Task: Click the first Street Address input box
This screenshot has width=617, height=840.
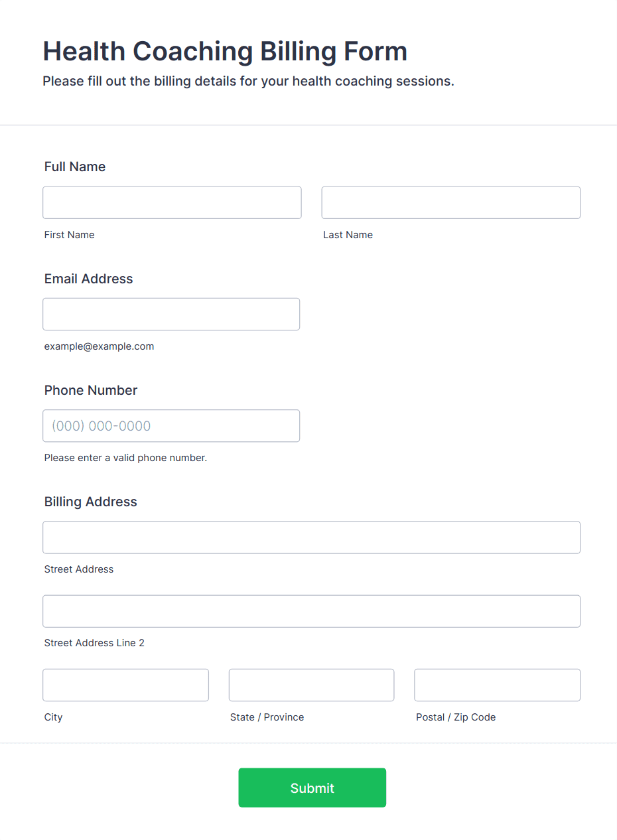Action: pos(311,537)
